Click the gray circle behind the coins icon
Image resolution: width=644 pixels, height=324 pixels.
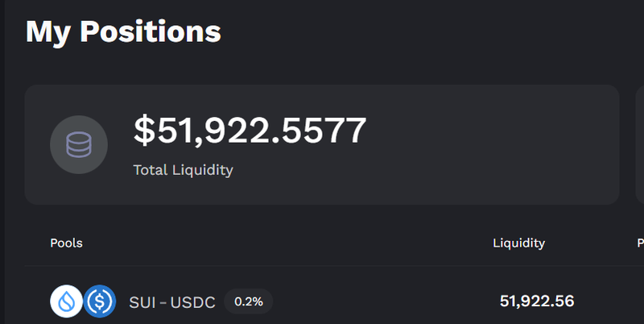79,145
